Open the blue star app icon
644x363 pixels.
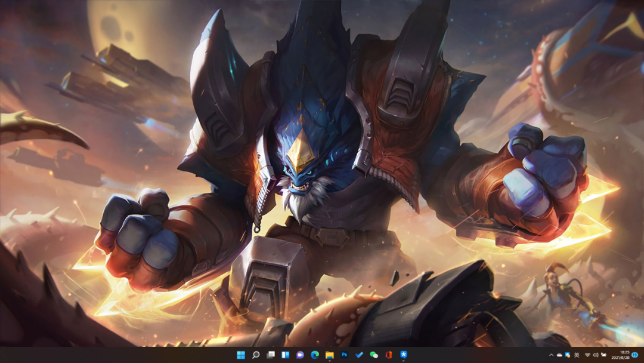pyautogui.click(x=403, y=355)
